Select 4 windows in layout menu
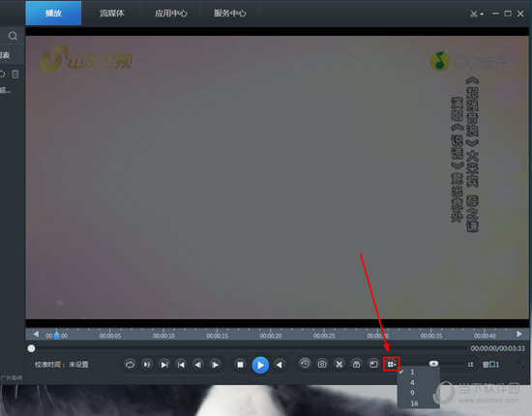This screenshot has height=416, width=532. [412, 382]
